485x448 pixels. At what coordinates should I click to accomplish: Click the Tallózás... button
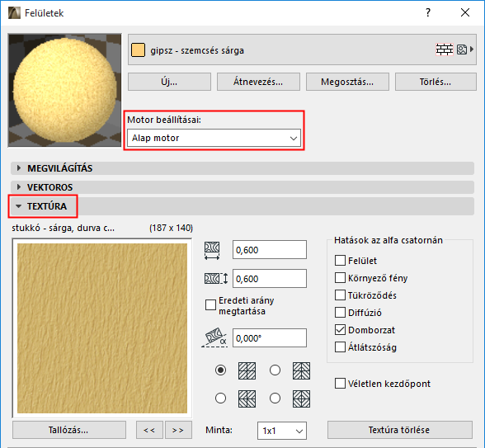point(69,430)
